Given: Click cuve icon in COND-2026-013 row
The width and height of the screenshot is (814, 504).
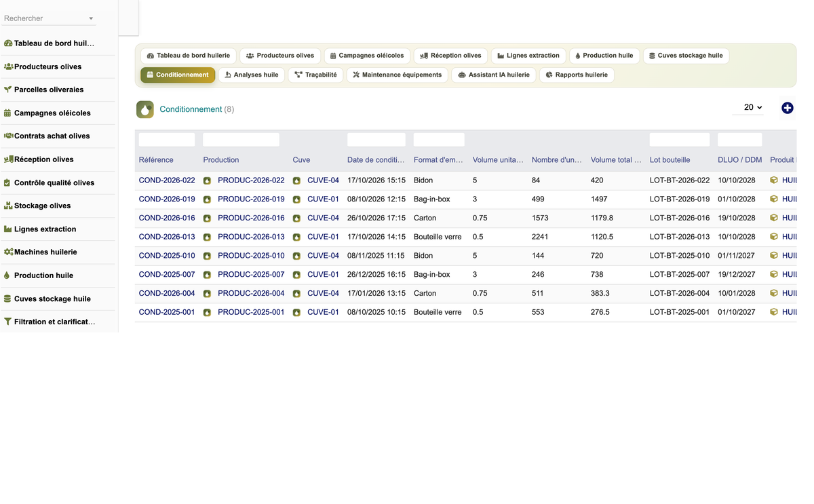Looking at the screenshot, I should [296, 237].
